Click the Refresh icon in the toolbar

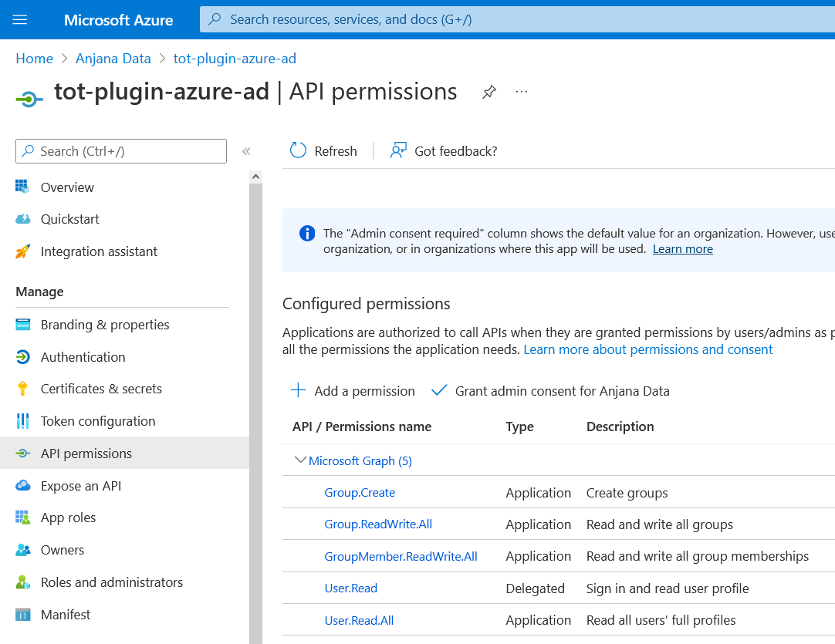[x=298, y=150]
